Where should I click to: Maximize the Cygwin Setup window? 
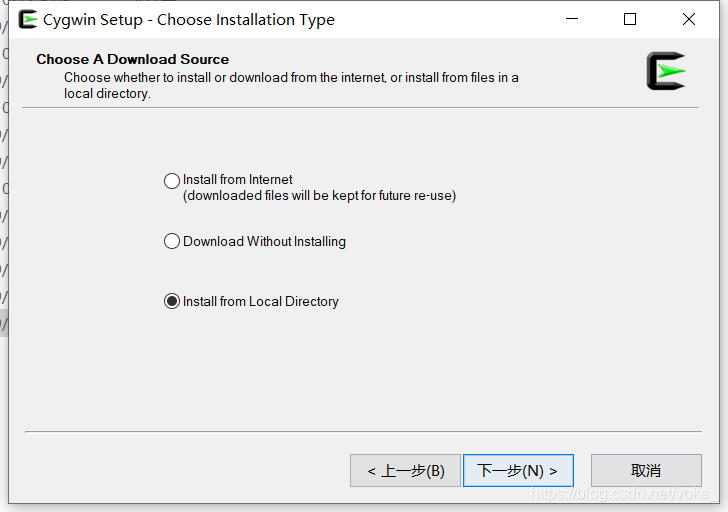(630, 19)
